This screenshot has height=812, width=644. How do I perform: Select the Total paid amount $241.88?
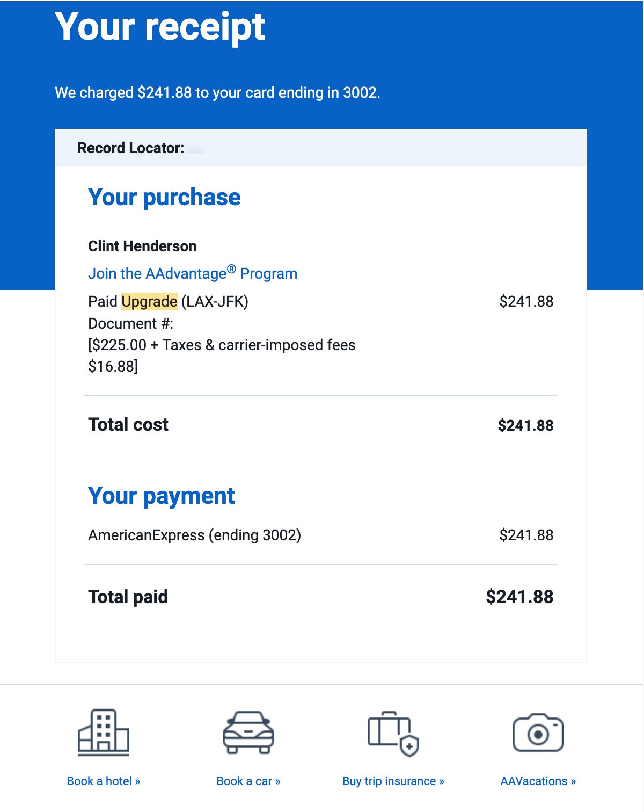(520, 596)
